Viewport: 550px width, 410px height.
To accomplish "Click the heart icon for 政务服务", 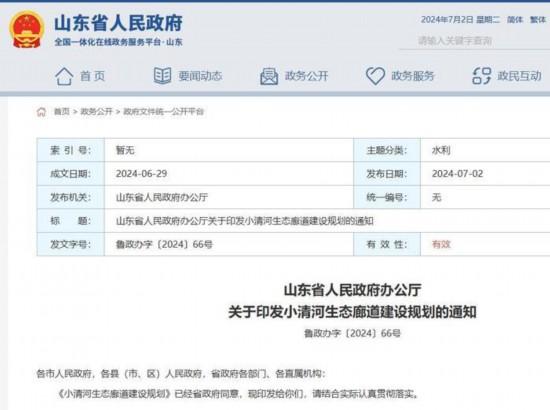I will pos(375,76).
